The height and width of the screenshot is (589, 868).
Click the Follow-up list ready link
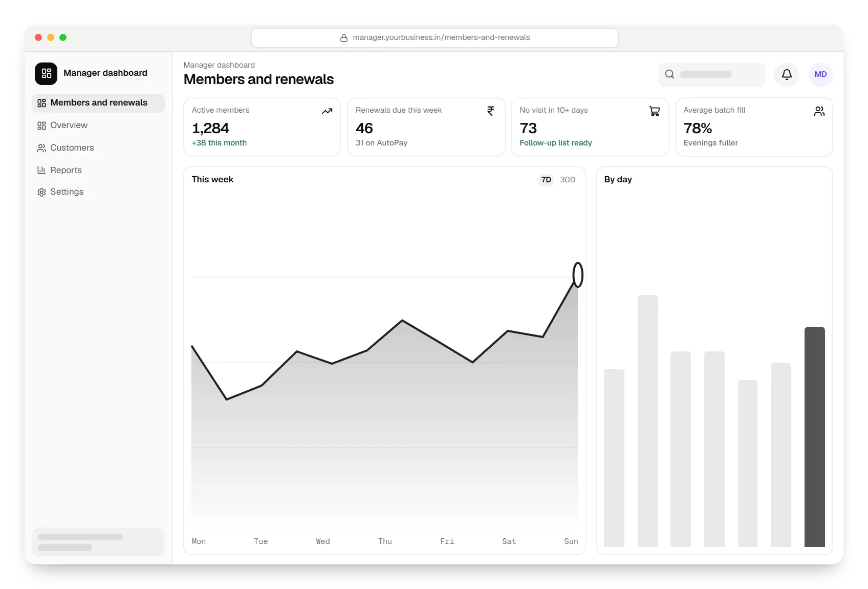(555, 143)
